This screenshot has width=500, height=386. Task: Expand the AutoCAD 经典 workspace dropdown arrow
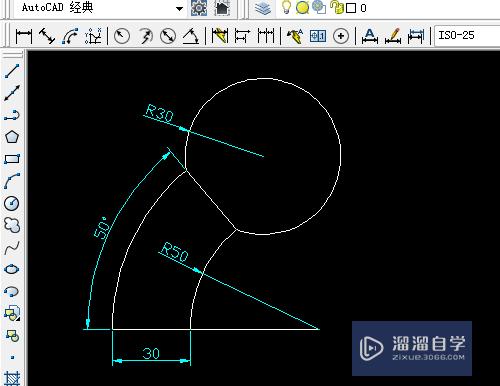click(x=179, y=9)
